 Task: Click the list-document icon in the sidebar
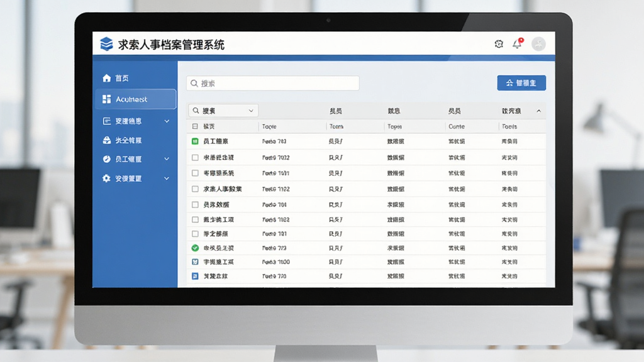click(107, 121)
